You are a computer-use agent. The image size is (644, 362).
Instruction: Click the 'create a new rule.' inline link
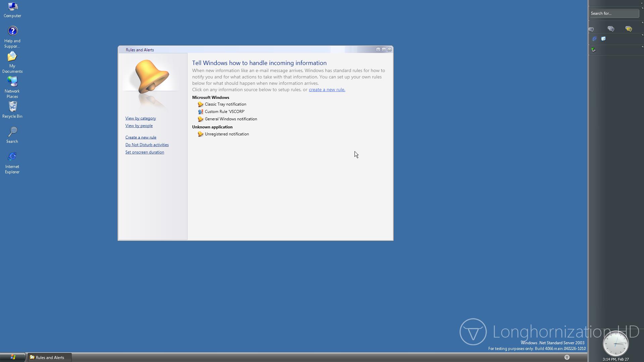327,89
